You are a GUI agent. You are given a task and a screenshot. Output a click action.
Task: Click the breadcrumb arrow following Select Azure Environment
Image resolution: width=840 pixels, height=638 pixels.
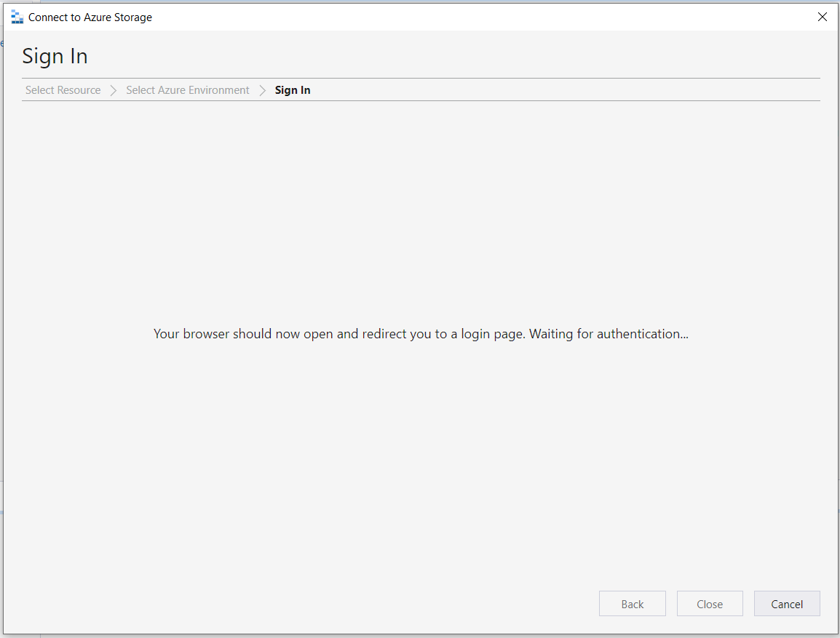[262, 89]
